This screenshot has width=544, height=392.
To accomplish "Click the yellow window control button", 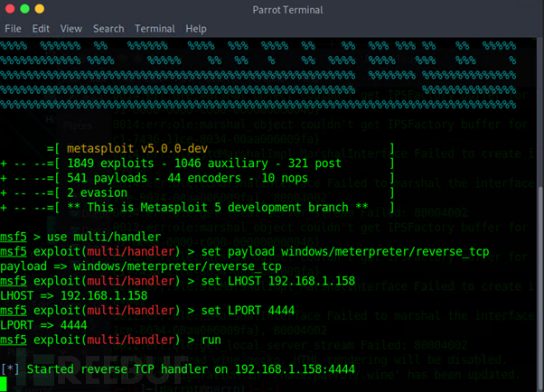I will pyautogui.click(x=40, y=9).
